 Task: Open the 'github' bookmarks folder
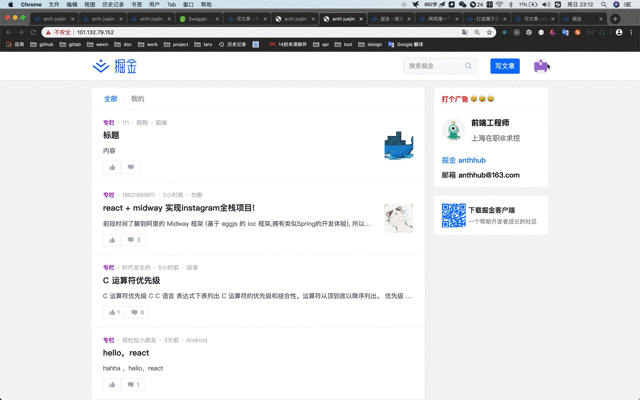point(42,44)
